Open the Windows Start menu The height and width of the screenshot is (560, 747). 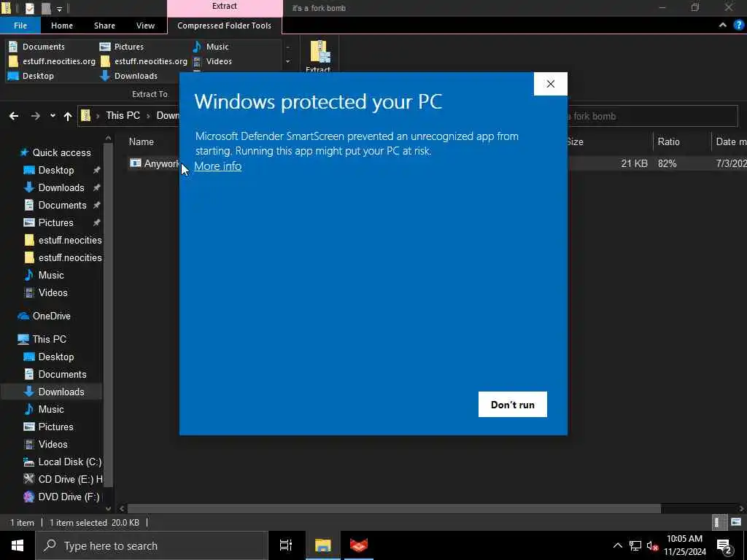[18, 545]
